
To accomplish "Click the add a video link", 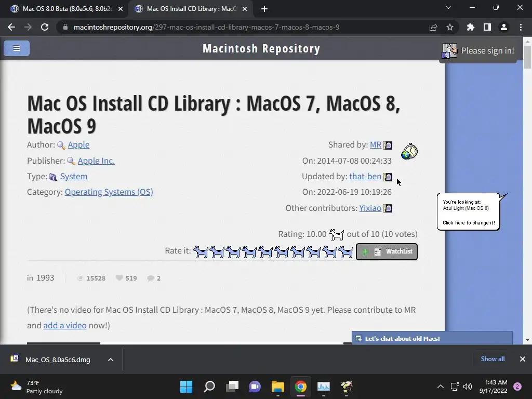I will click(65, 325).
